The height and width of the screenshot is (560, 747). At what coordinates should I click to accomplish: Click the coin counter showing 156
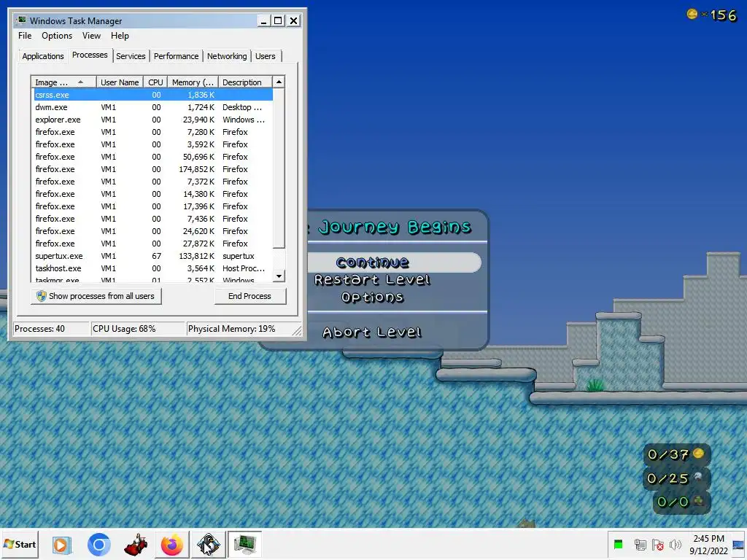[x=712, y=15]
